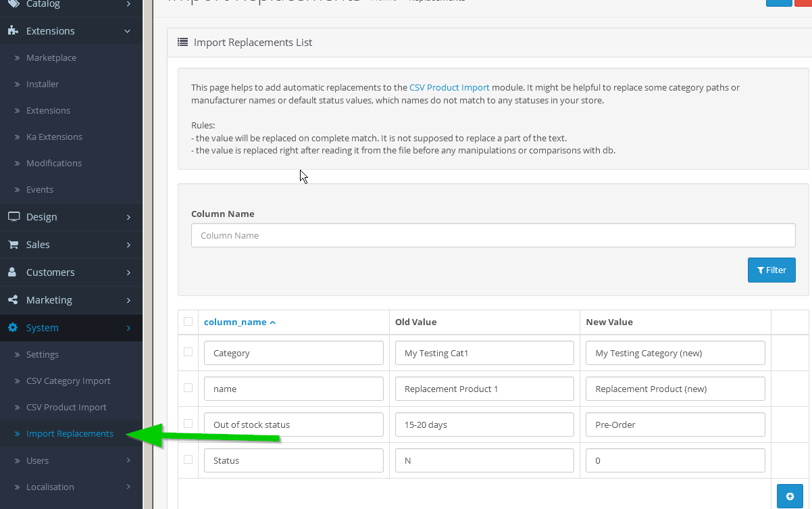Image resolution: width=812 pixels, height=509 pixels.
Task: Click the Customers person icon
Action: point(12,272)
